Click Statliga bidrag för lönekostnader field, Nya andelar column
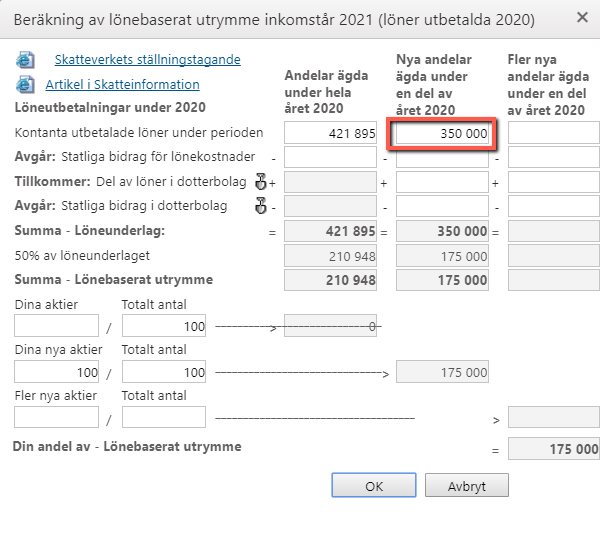This screenshot has width=600, height=545. (x=442, y=157)
